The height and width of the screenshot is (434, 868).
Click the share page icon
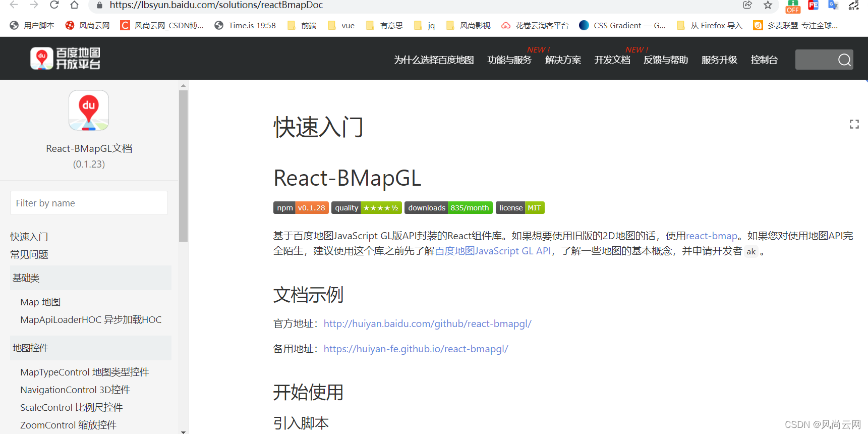click(747, 5)
